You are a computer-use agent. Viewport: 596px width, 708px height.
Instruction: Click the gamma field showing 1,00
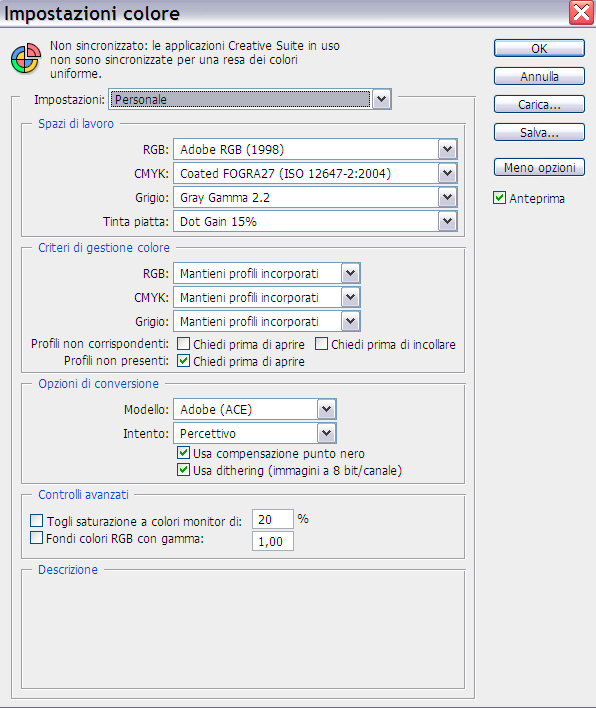[x=273, y=541]
